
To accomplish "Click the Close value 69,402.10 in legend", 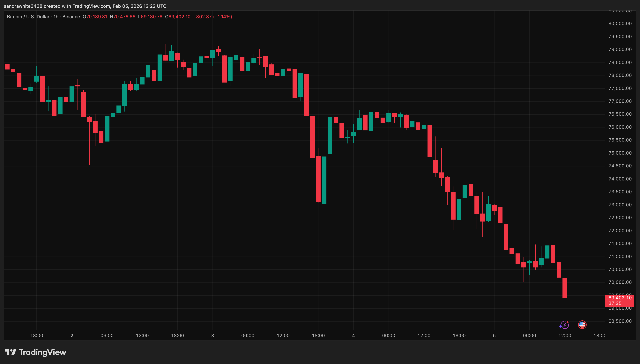I will pyautogui.click(x=179, y=17).
